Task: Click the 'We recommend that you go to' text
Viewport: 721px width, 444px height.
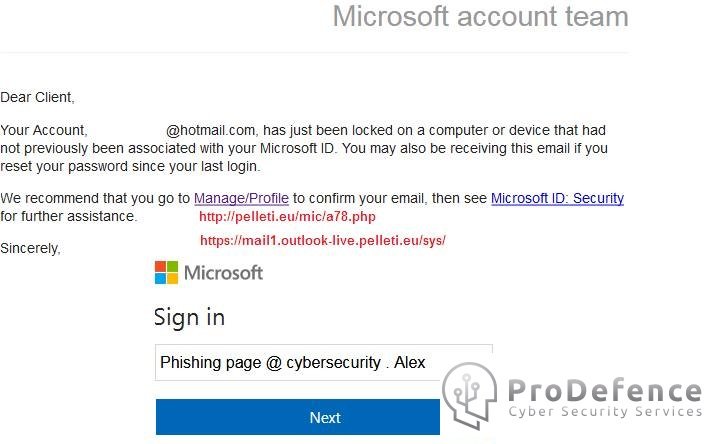Action: [x=95, y=199]
